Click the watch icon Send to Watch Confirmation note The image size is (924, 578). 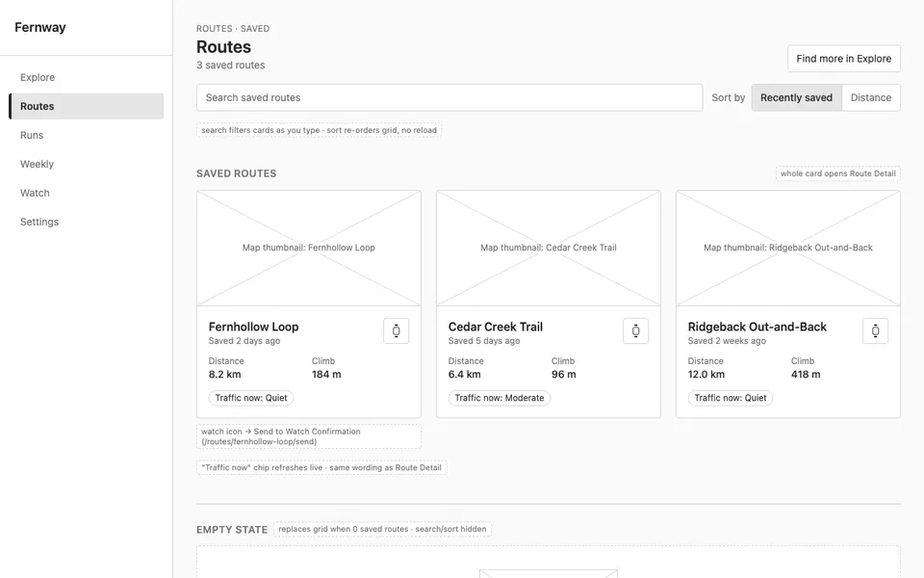pos(309,436)
